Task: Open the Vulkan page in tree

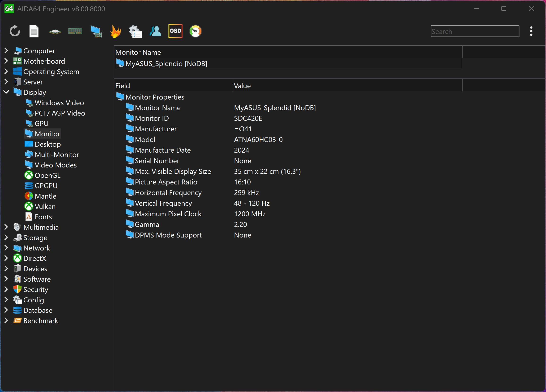Action: coord(45,207)
